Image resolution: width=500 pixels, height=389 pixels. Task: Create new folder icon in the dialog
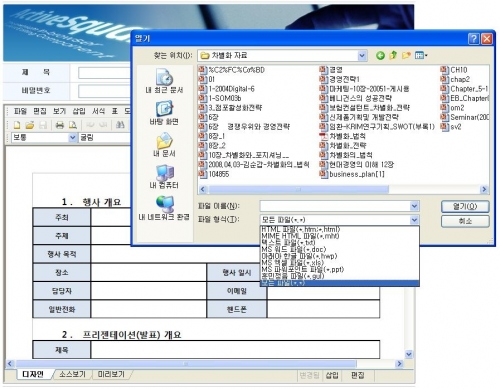pos(406,55)
